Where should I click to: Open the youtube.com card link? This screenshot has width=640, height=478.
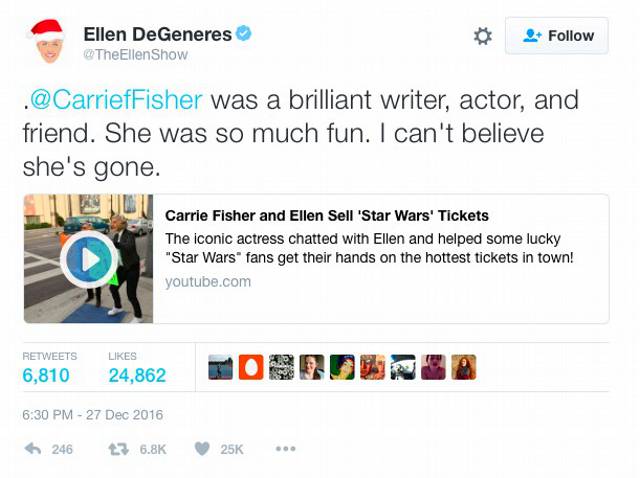pos(208,282)
